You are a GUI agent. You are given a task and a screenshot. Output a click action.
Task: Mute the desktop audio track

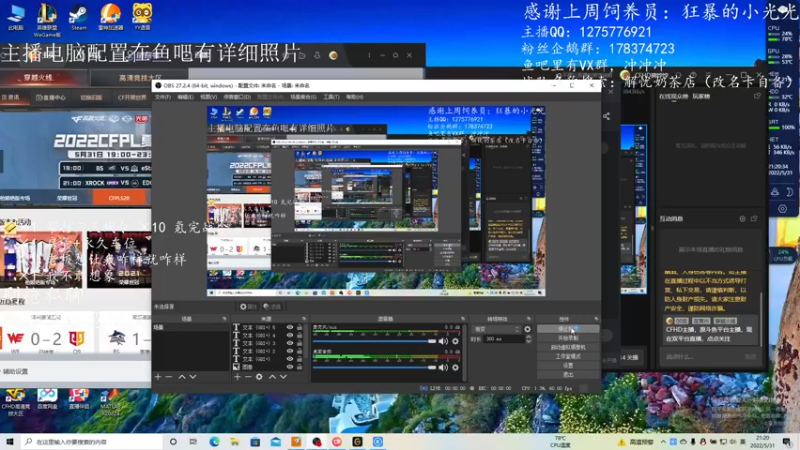click(x=443, y=367)
